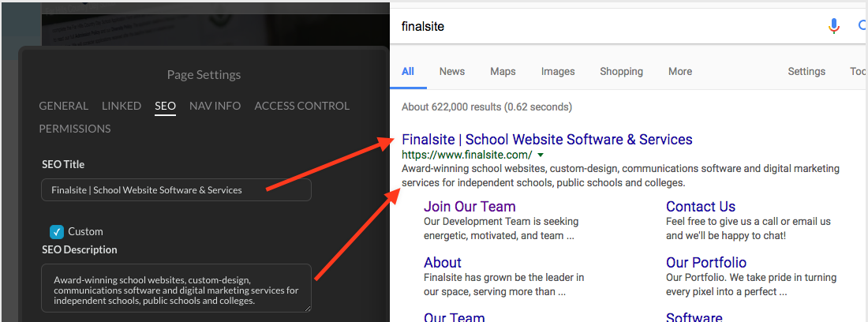Image resolution: width=868 pixels, height=322 pixels.
Task: Open the Finalsite School Website Software result
Action: tap(547, 139)
